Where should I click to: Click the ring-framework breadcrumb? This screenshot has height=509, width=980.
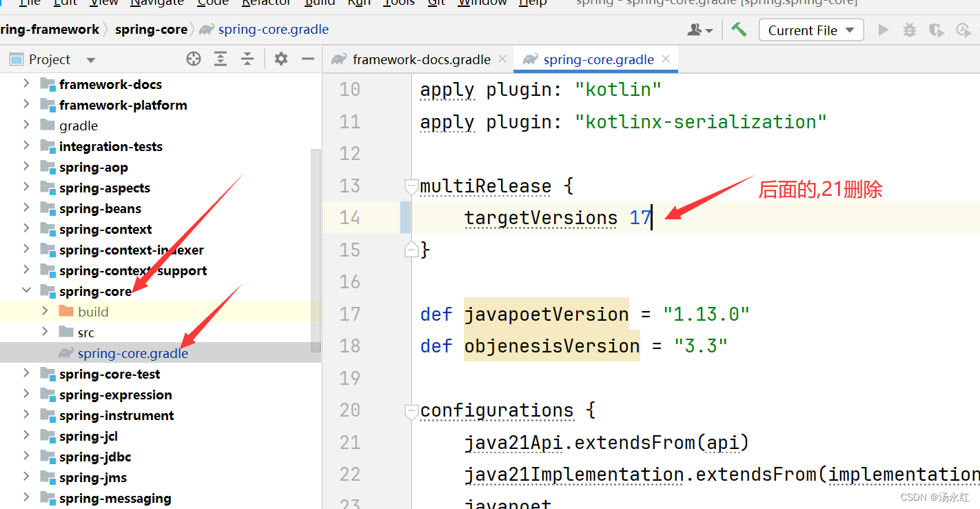coord(50,30)
